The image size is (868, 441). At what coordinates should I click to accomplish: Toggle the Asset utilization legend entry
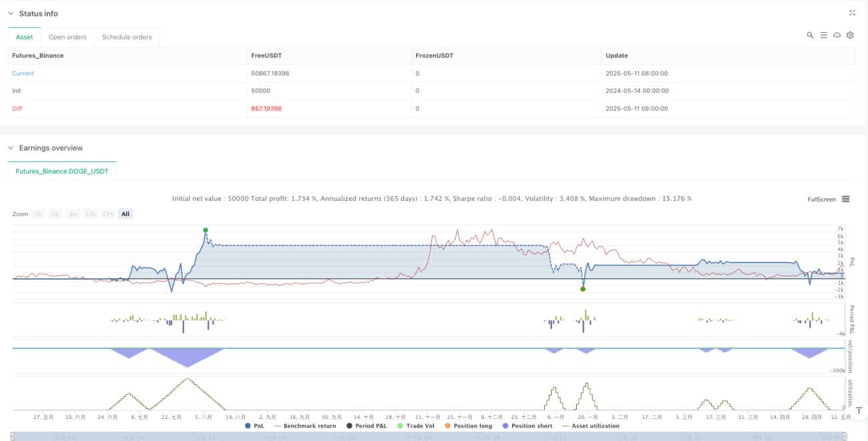591,426
